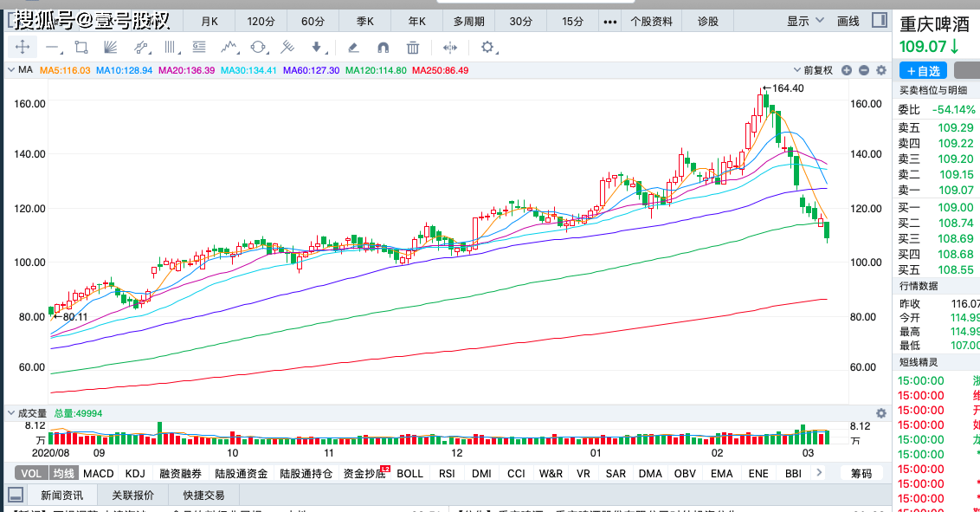Open 个股资料 stock information
Screen dimensions: 980x512
click(x=651, y=22)
